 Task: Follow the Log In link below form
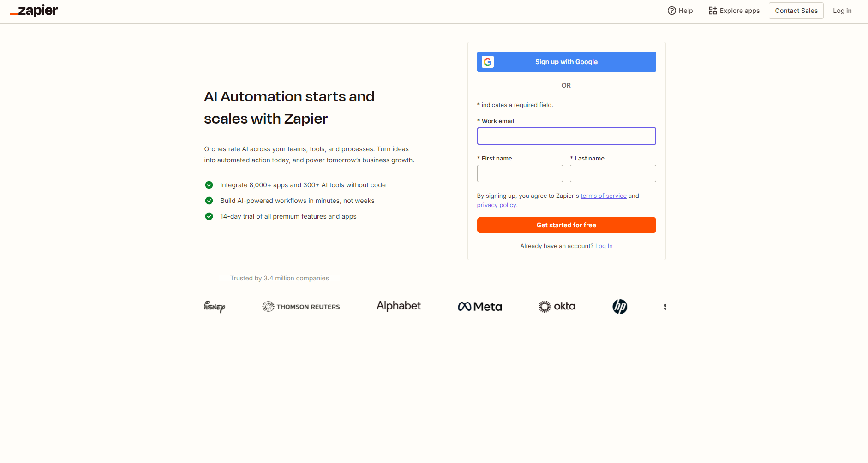click(604, 246)
